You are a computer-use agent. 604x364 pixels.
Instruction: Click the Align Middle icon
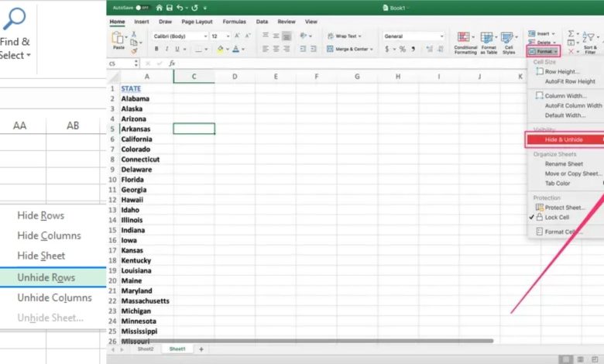[276, 36]
